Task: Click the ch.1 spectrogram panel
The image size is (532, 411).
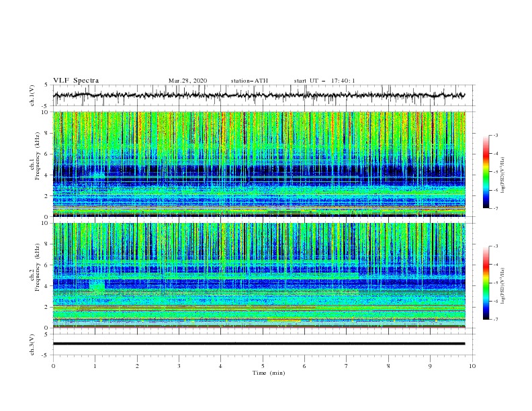Action: (259, 164)
